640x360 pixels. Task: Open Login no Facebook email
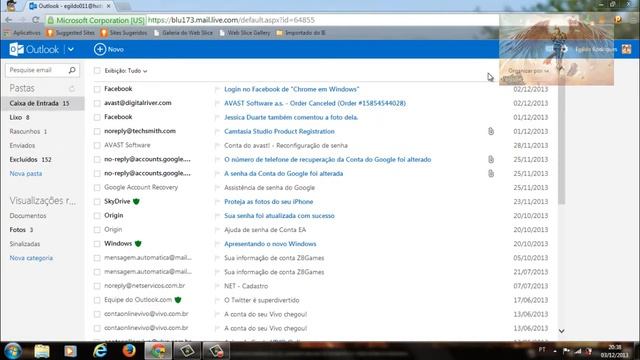(x=291, y=89)
